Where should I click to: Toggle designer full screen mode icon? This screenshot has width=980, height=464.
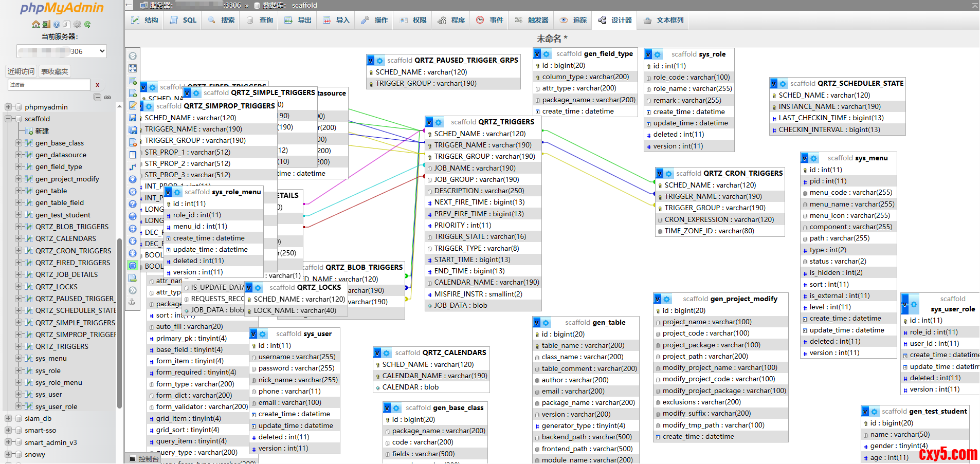tap(133, 68)
